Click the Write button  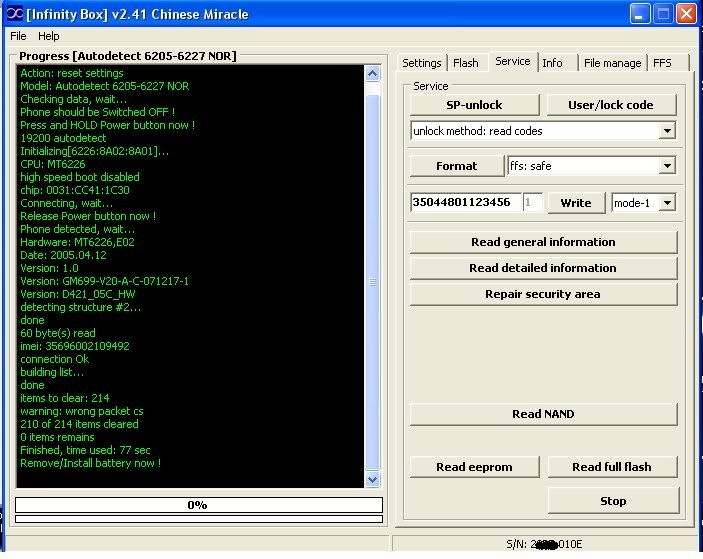click(576, 203)
